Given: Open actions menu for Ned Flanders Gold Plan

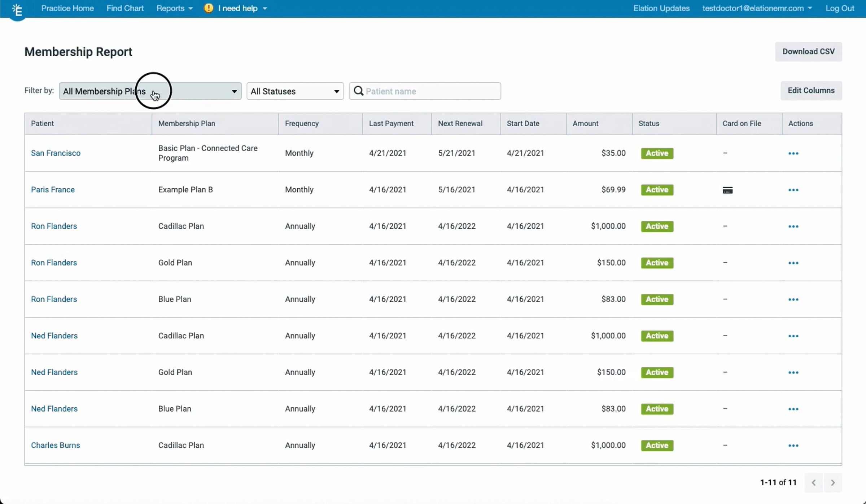Looking at the screenshot, I should tap(793, 372).
